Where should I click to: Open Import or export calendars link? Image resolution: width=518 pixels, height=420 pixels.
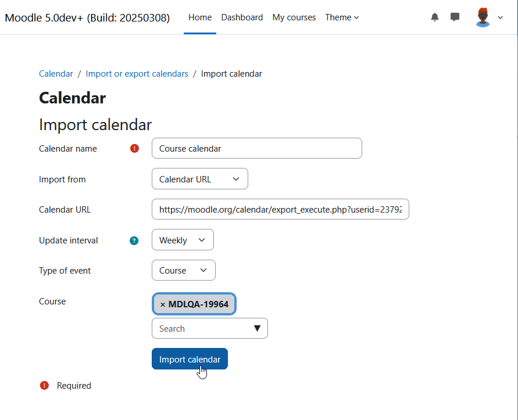coord(137,74)
